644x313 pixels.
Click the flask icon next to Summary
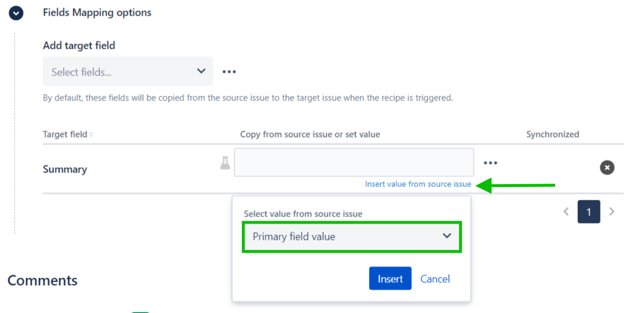(x=225, y=163)
